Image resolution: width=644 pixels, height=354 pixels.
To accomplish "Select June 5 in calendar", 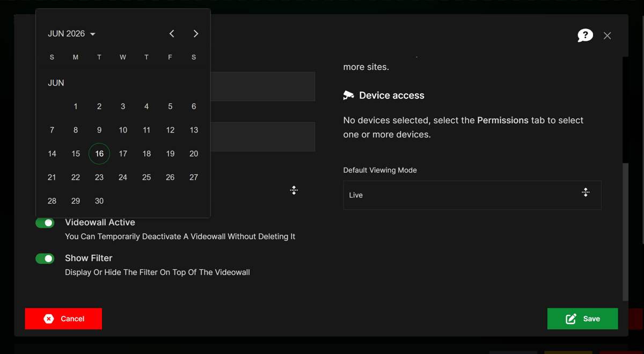I will (170, 106).
